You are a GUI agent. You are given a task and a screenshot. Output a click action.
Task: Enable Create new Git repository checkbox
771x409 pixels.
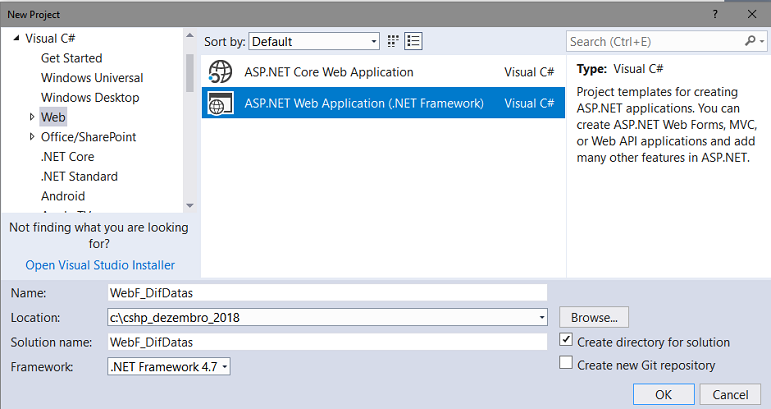[x=566, y=363]
